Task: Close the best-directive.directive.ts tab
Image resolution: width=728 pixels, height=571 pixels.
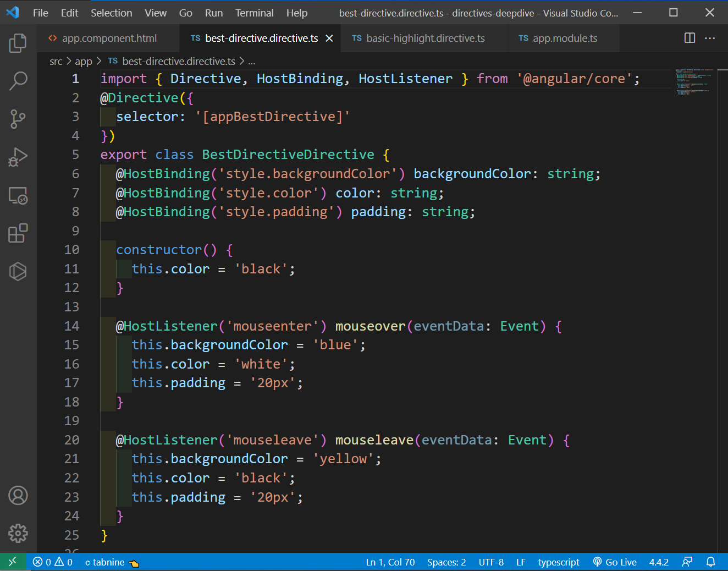Action: pyautogui.click(x=329, y=38)
